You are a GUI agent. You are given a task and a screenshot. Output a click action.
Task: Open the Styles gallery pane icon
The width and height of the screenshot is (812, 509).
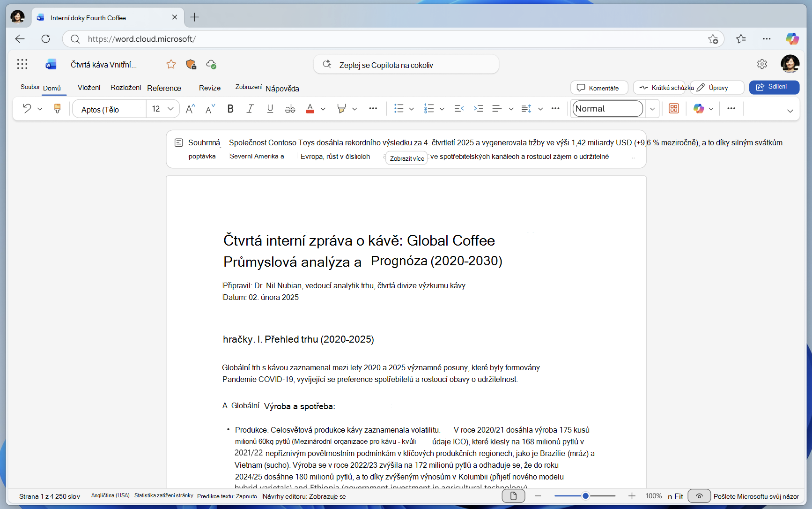[x=674, y=109]
